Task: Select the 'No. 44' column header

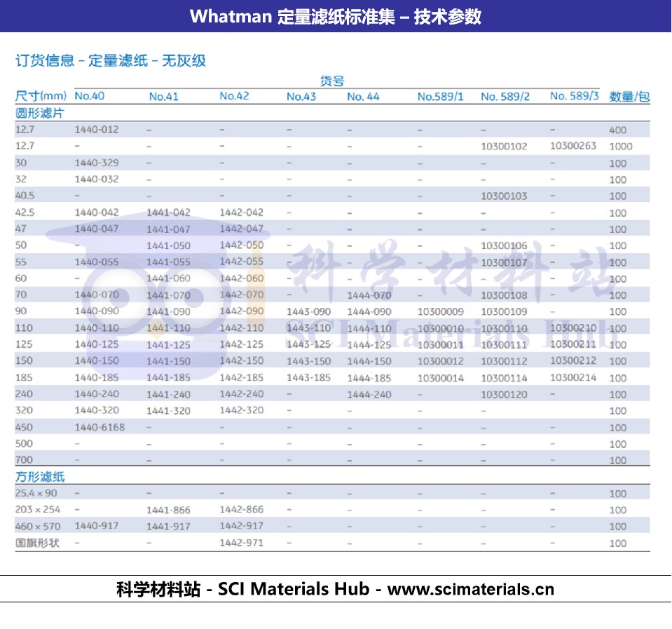Action: click(x=364, y=97)
